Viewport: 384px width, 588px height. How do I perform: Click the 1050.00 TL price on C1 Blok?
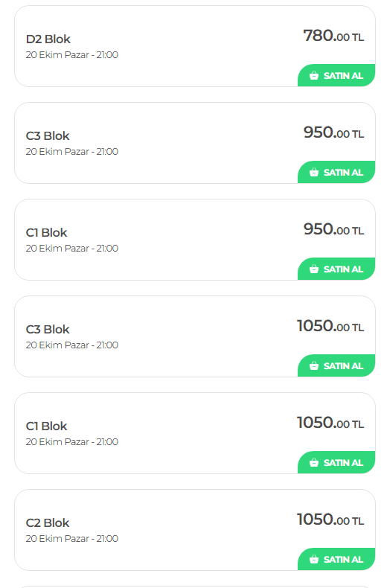click(330, 423)
